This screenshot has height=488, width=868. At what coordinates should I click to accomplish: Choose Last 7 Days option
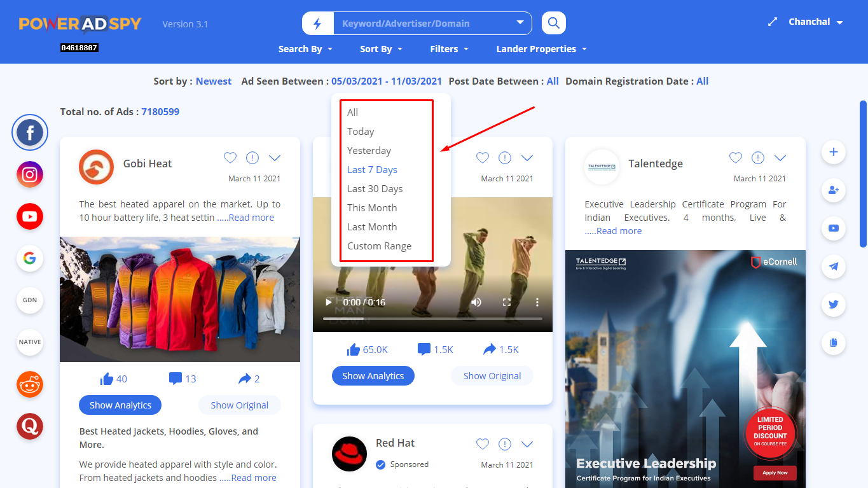[x=372, y=170]
